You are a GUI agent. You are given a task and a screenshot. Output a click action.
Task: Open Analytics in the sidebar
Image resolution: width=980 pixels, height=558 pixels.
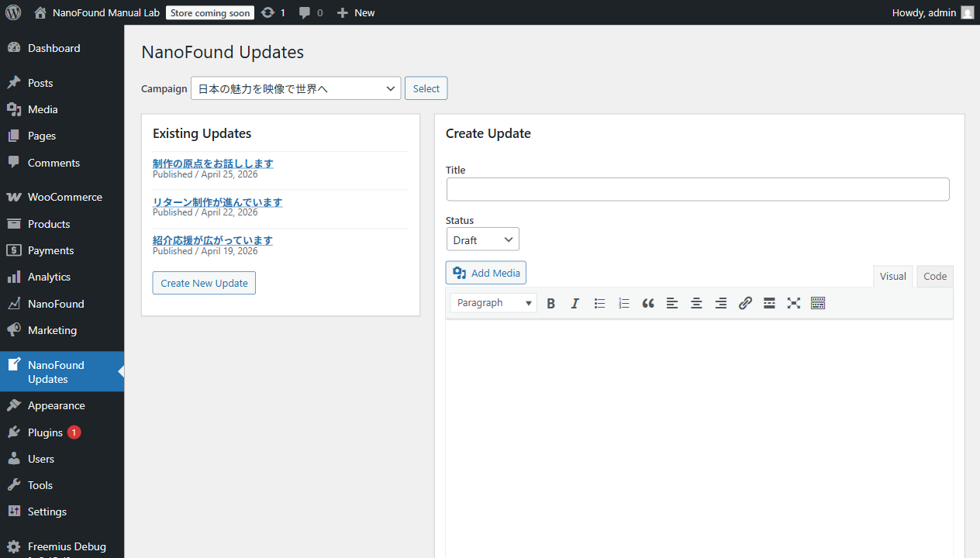(62, 277)
